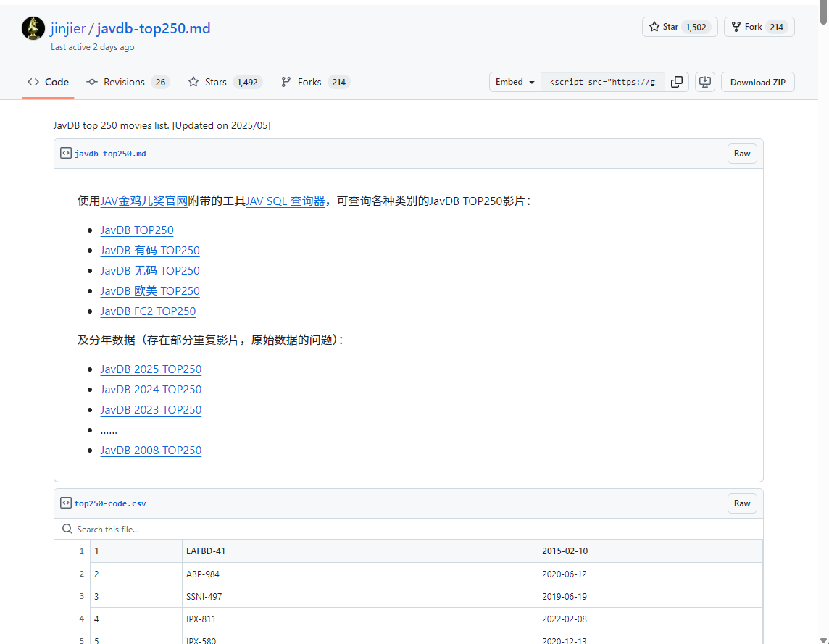829x644 pixels.
Task: Click the Stars count badge 1,492
Action: [x=247, y=82]
